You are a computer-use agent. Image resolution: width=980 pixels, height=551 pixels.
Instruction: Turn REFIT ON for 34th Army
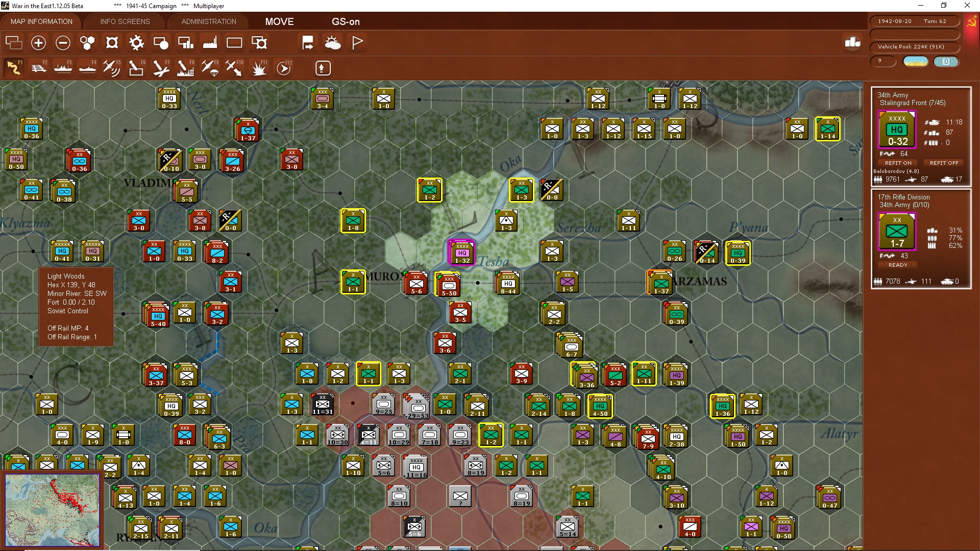[x=898, y=163]
